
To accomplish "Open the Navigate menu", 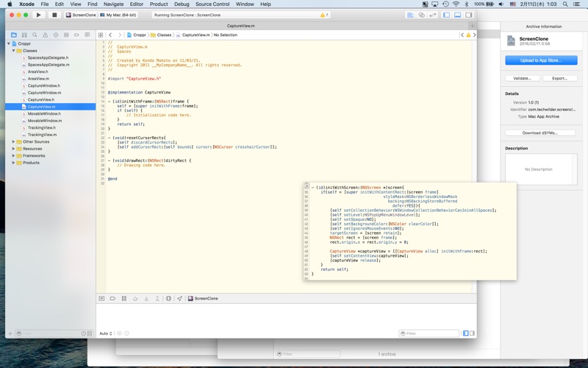I will [x=113, y=4].
